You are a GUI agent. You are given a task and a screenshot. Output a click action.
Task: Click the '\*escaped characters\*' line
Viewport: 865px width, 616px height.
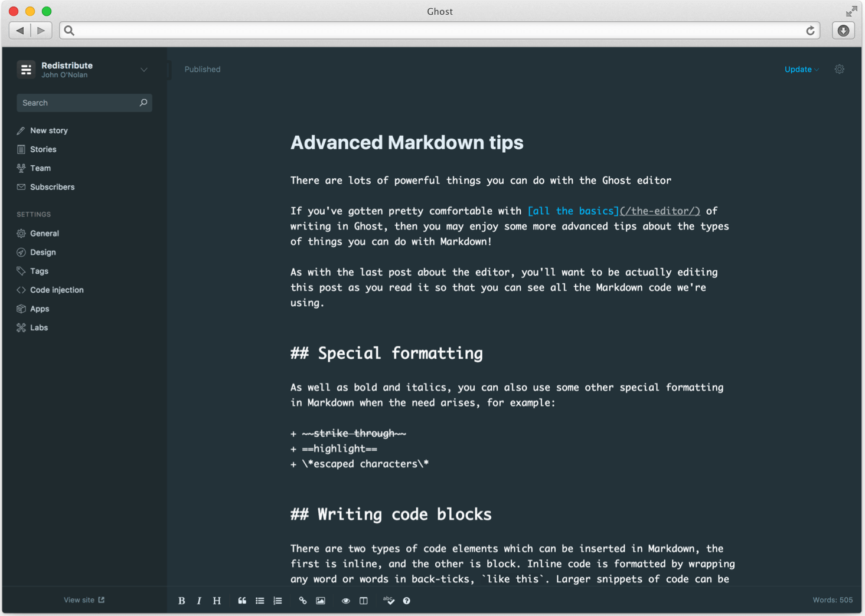point(360,464)
